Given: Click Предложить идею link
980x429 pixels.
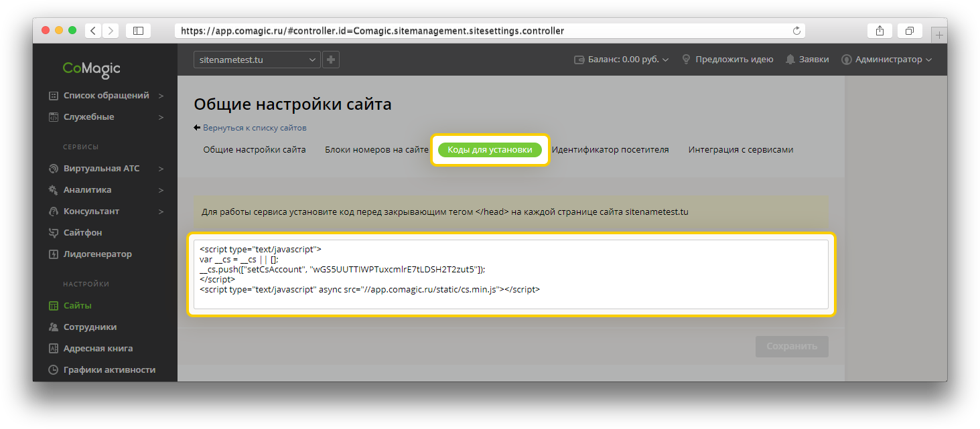Looking at the screenshot, I should click(734, 60).
